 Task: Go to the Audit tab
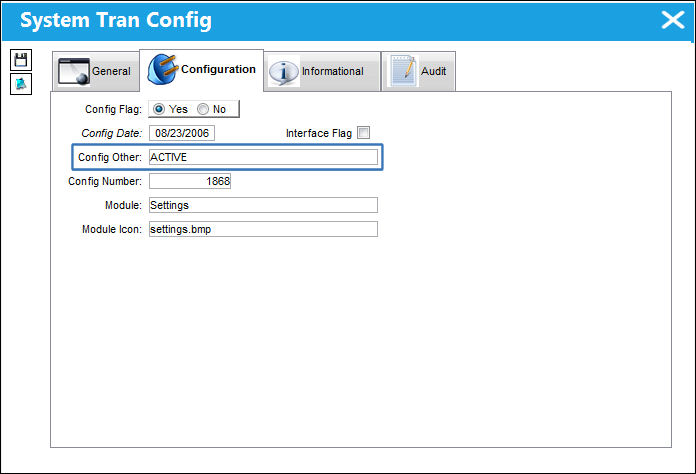[x=419, y=71]
